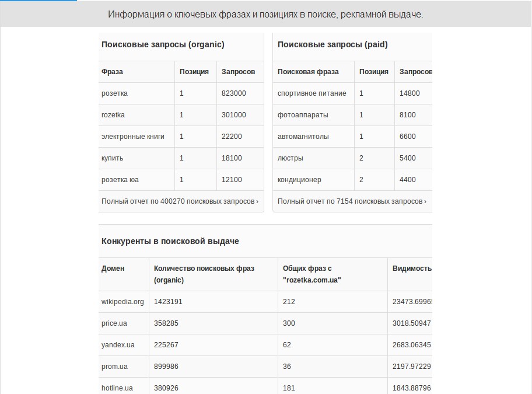Click the 'Запросов' header in organic table
Screen dimensions: 532x394
click(x=239, y=72)
